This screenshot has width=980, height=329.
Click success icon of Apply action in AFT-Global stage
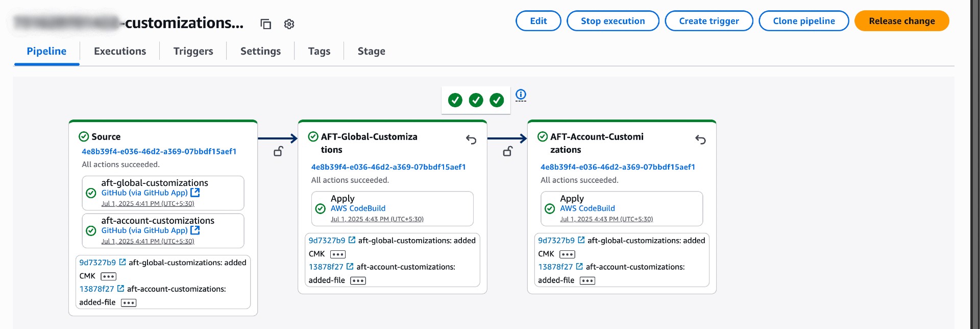pos(321,208)
